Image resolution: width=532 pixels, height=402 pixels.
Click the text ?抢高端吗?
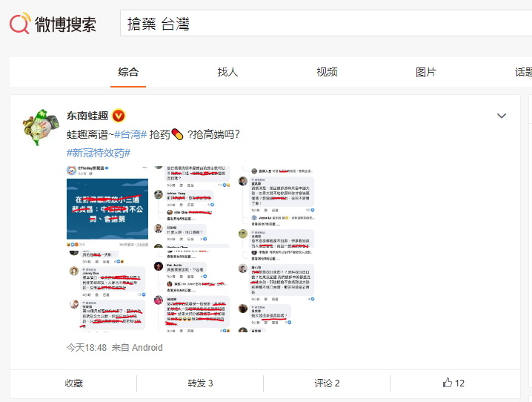click(x=213, y=134)
